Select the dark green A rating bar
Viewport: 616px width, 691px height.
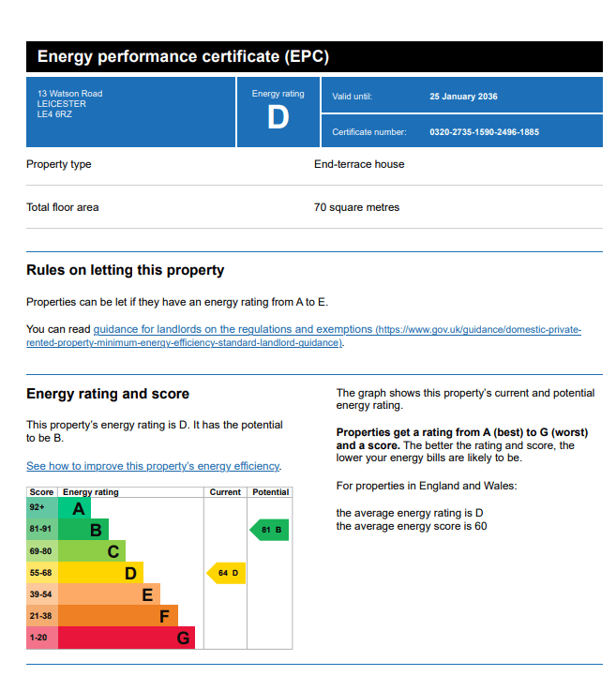[x=74, y=508]
